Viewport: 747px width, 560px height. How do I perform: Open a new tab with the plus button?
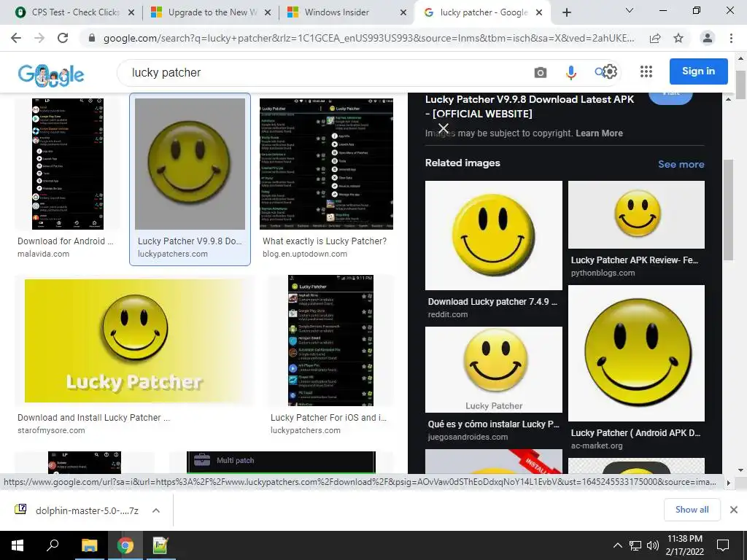(566, 12)
